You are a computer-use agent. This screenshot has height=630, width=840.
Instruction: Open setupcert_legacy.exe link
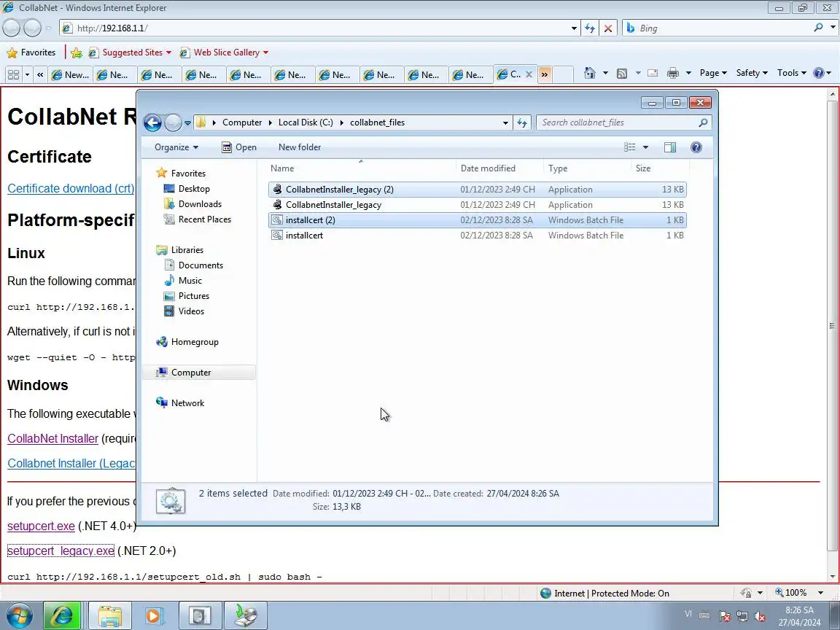(61, 551)
